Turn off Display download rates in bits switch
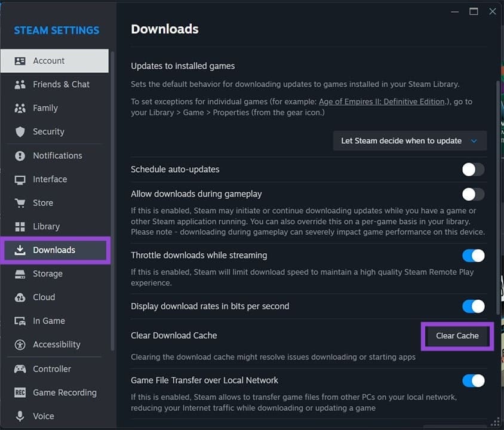Image resolution: width=504 pixels, height=430 pixels. click(x=473, y=306)
